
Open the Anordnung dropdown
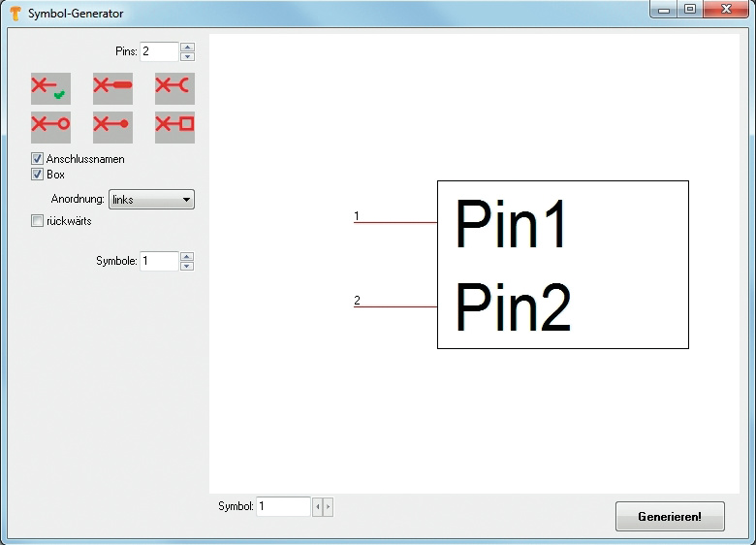click(x=151, y=200)
